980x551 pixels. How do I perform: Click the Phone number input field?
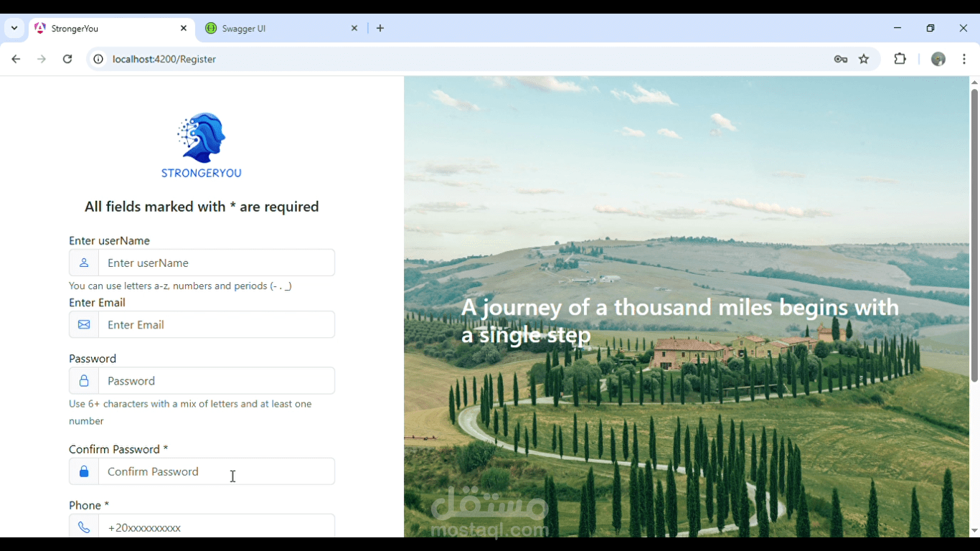217,526
